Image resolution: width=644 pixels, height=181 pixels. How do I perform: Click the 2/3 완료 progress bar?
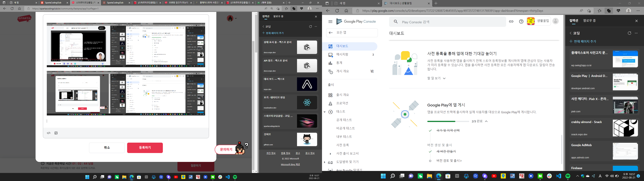click(448, 121)
